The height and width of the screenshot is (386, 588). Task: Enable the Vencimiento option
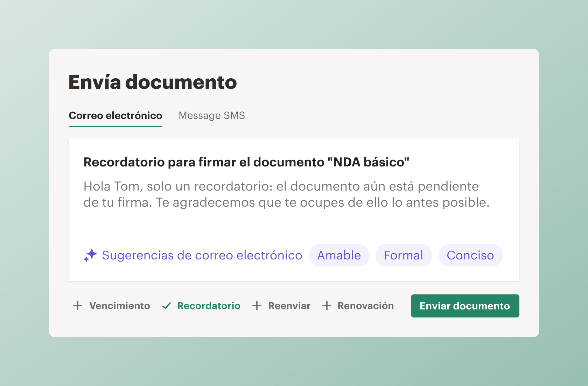[x=111, y=306]
